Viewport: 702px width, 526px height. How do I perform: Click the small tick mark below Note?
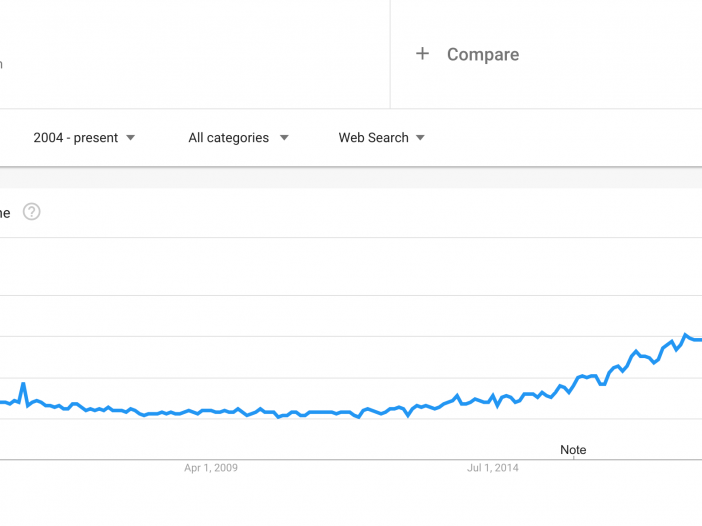[x=574, y=458]
